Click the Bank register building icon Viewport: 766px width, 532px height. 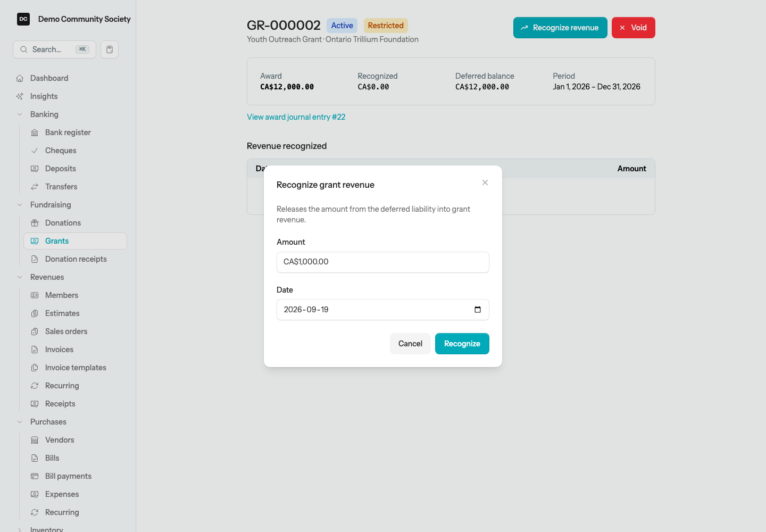[35, 132]
